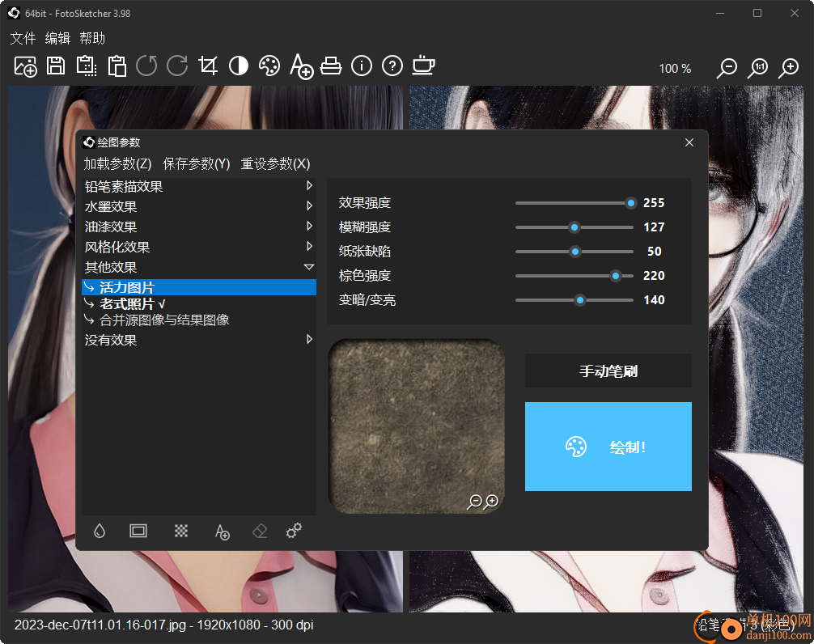This screenshot has height=644, width=814.
Task: Expand 油漆效果 category arrow
Action: point(309,226)
